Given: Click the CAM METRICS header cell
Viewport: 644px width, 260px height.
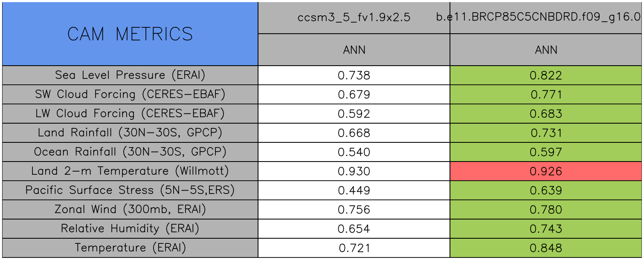Looking at the screenshot, I should pos(130,34).
